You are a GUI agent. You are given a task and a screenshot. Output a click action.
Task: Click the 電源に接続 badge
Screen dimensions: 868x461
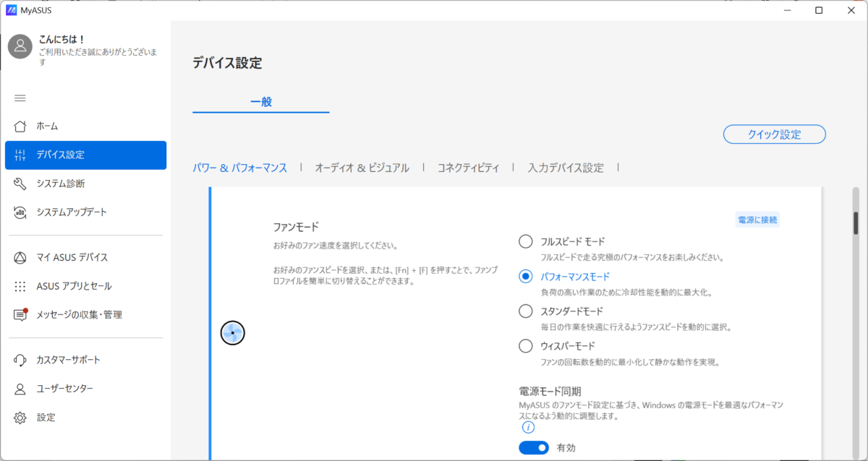pos(758,220)
